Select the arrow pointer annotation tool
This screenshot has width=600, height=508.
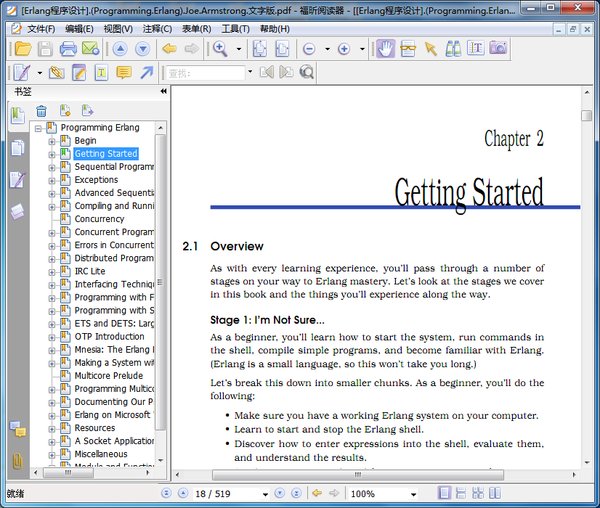(x=431, y=49)
